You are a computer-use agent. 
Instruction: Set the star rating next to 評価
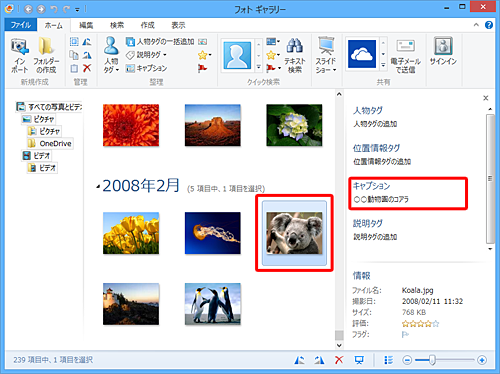click(420, 323)
